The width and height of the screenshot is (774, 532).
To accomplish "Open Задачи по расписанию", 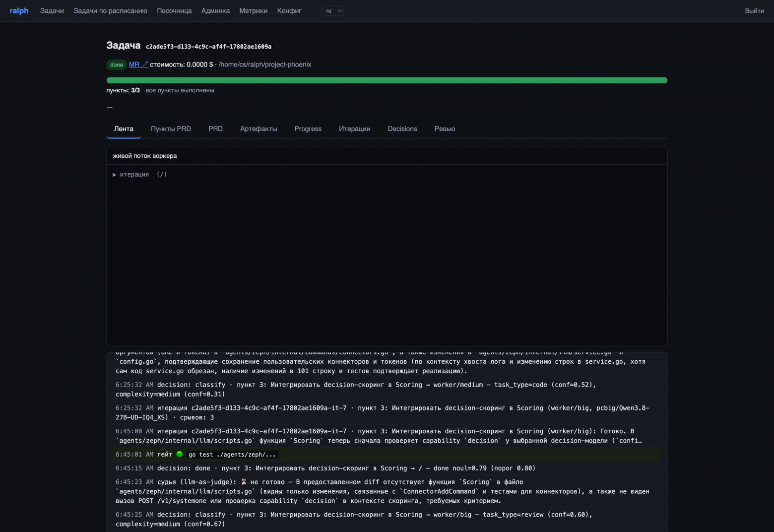I will pos(110,11).
